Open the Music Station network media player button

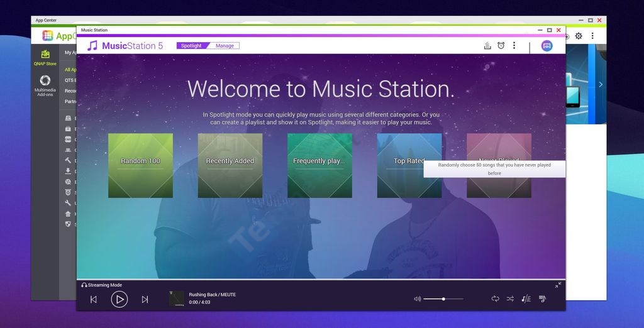click(x=547, y=46)
